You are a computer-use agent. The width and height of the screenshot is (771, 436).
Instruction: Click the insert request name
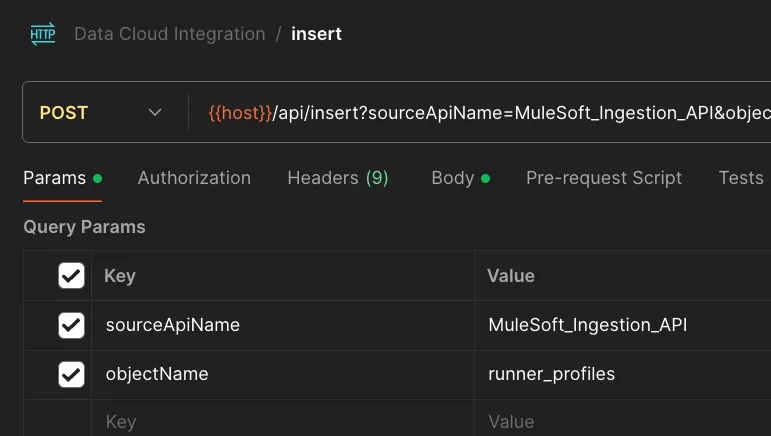(x=316, y=34)
